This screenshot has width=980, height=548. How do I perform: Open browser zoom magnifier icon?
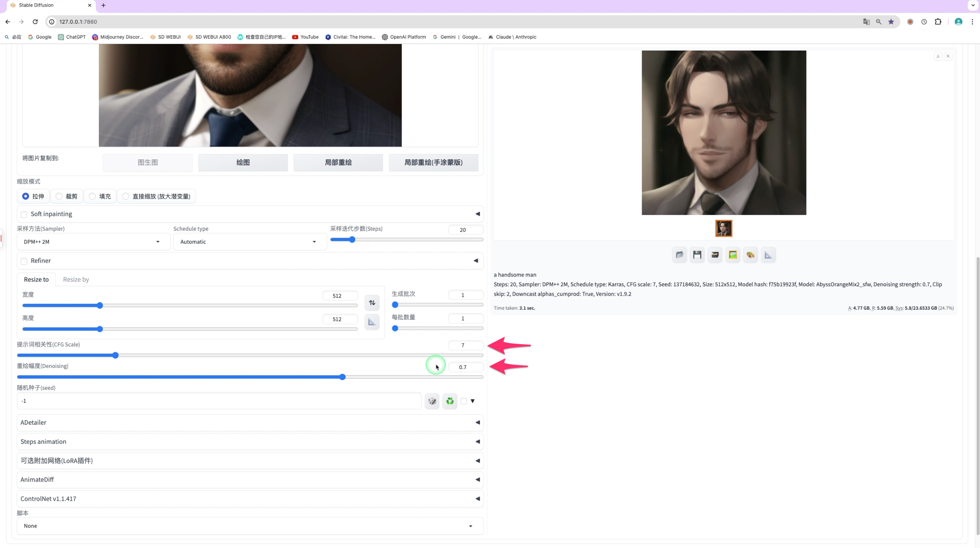[x=879, y=22]
